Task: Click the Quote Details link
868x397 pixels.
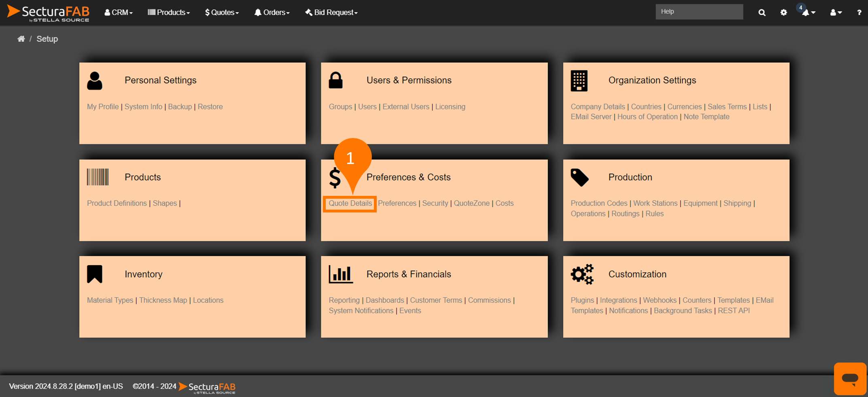Action: point(350,203)
